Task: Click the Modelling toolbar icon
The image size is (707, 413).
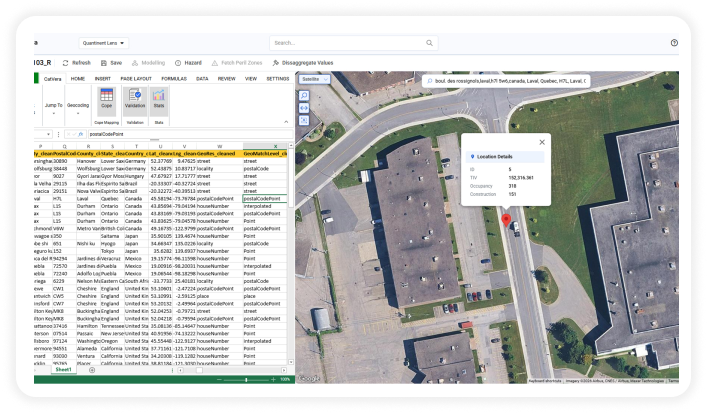Action: (x=135, y=63)
